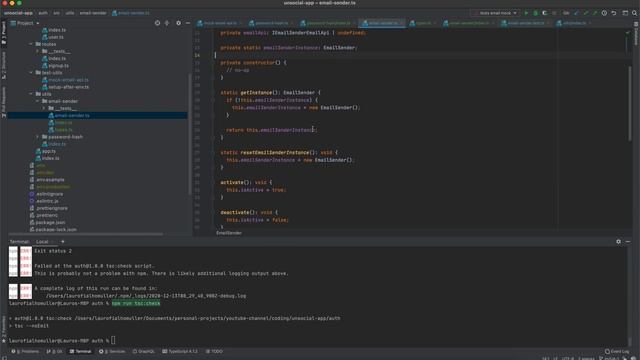Open the Event Log in status bar

(x=617, y=351)
